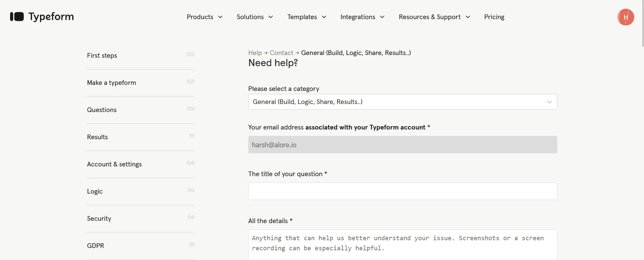The image size is (644, 260).
Task: Expand the Solutions chevron
Action: click(271, 17)
